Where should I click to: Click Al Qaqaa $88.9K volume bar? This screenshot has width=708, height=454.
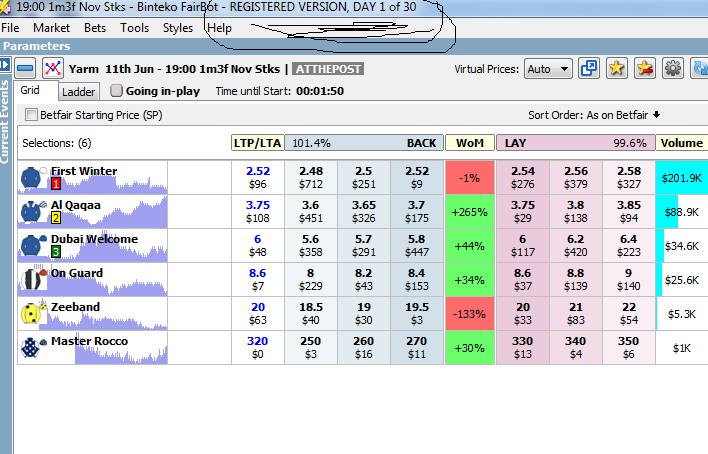tap(682, 211)
